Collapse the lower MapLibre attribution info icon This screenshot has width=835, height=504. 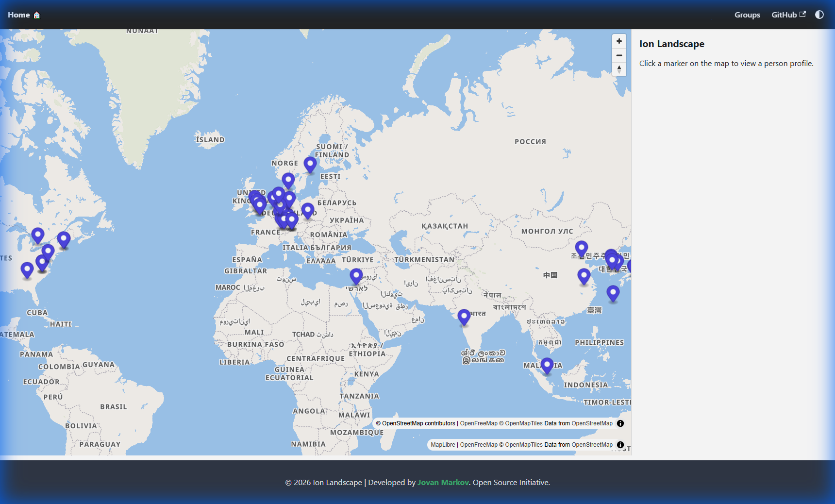pos(620,445)
